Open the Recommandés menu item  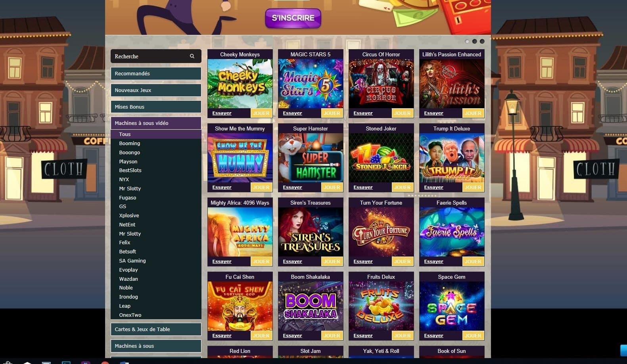pyautogui.click(x=156, y=73)
